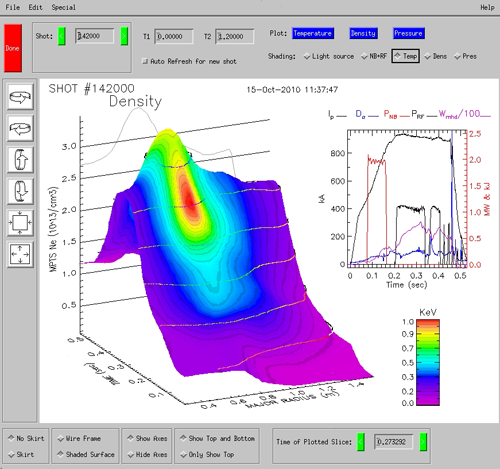Click the T2 time input field
The image size is (500, 469).
click(234, 36)
